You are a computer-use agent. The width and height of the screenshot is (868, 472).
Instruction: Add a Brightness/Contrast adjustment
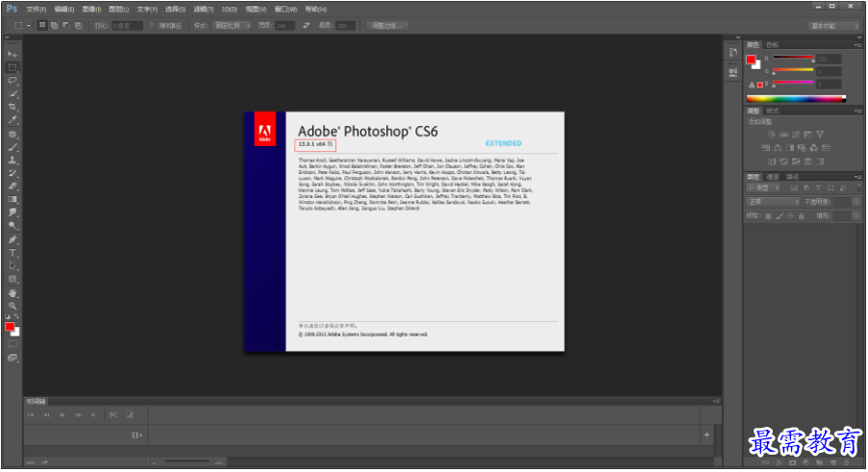(771, 135)
